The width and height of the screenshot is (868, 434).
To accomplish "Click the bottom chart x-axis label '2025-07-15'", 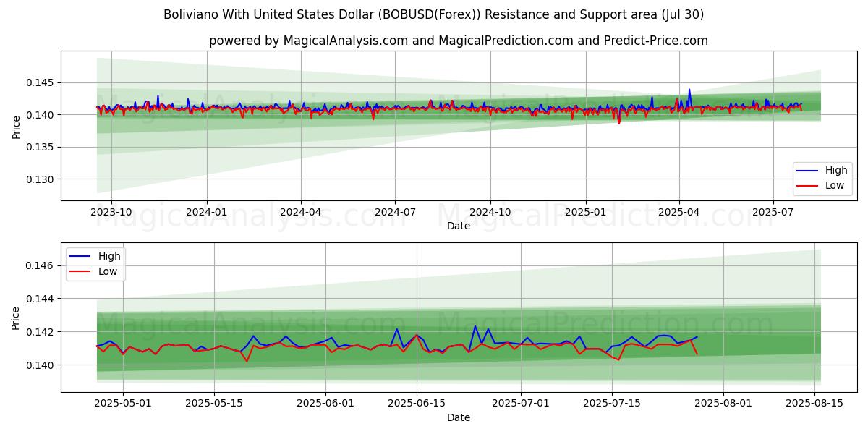I will [x=612, y=404].
